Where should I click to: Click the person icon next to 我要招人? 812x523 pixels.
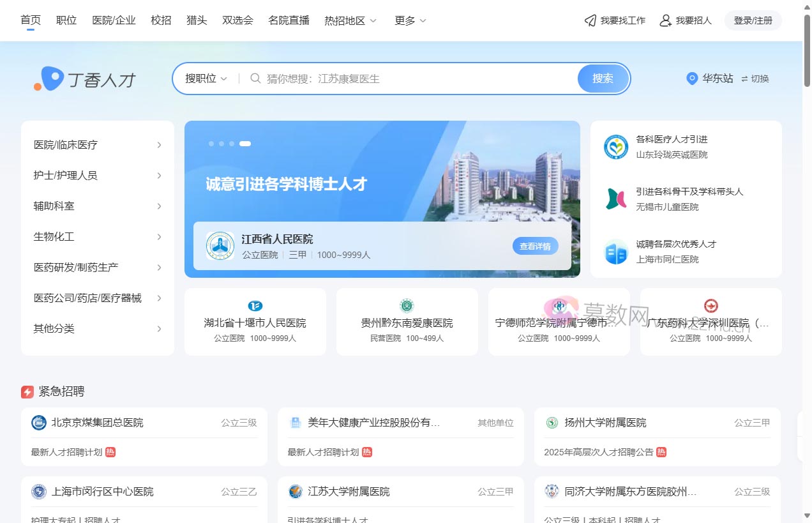666,20
